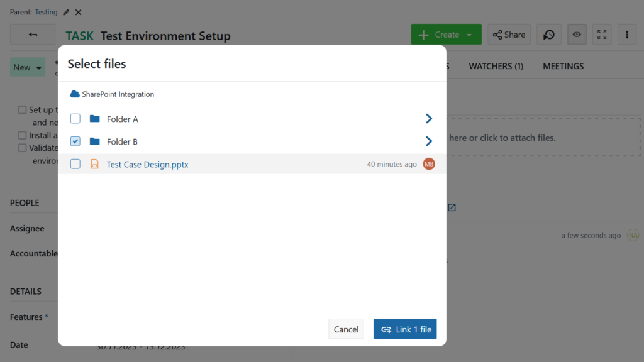Open the MEETINGS tab
This screenshot has width=644, height=362.
(563, 66)
